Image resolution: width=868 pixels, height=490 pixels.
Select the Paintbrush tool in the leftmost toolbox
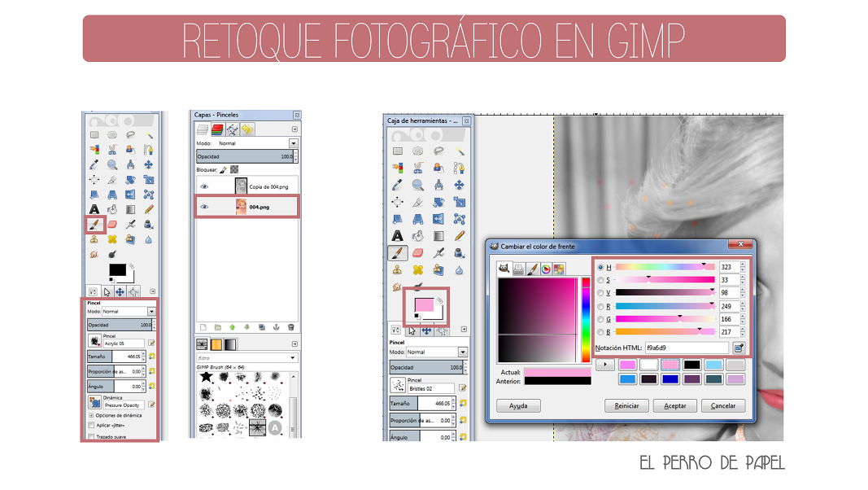pos(94,224)
